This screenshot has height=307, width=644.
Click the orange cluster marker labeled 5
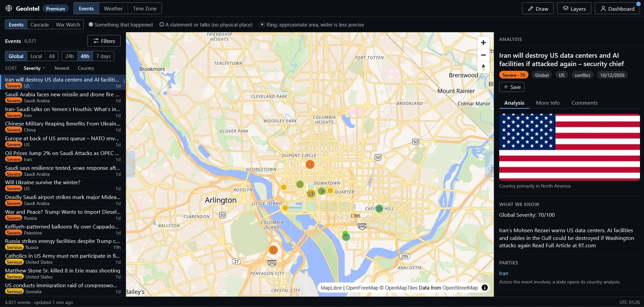coord(310,164)
